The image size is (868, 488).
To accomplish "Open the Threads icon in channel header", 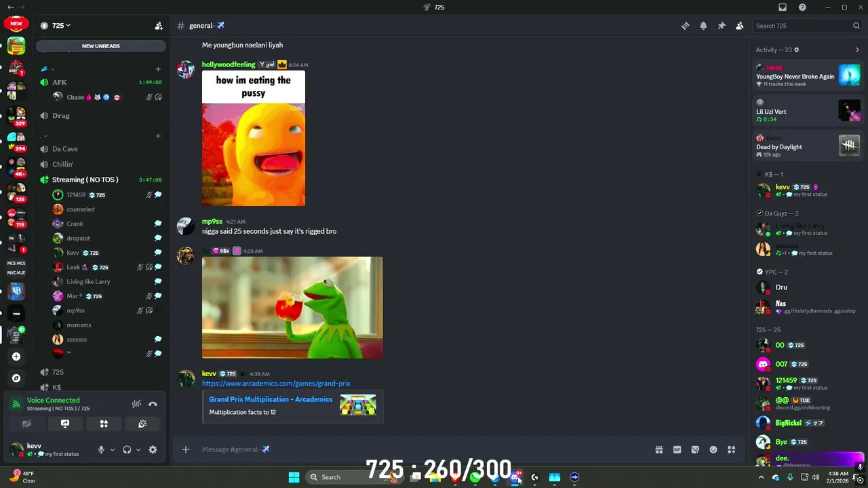I will tap(685, 26).
